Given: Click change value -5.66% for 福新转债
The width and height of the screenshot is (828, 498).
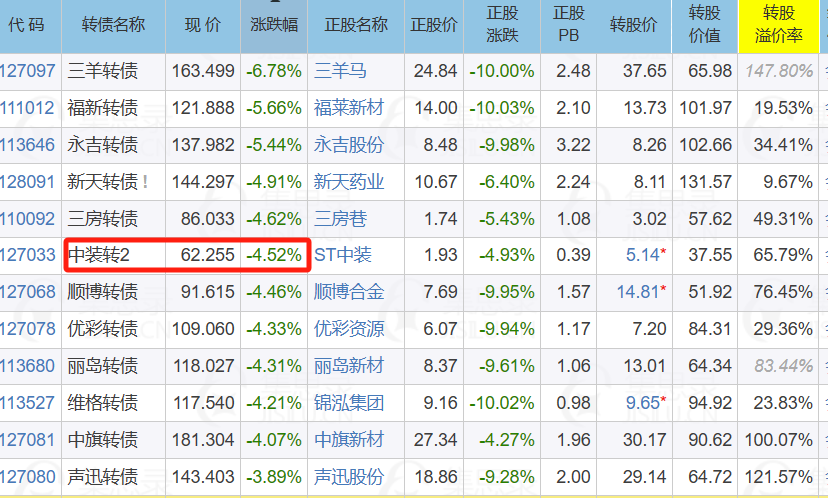Looking at the screenshot, I should (274, 108).
